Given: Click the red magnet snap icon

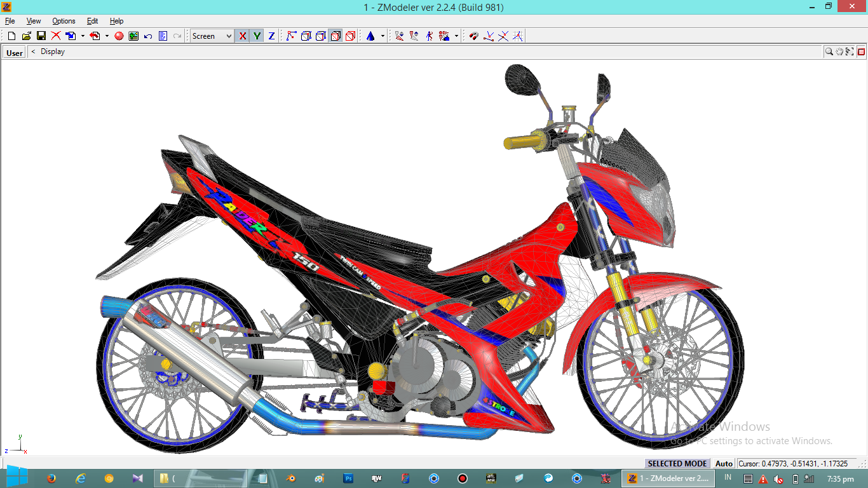Looking at the screenshot, I should 473,36.
